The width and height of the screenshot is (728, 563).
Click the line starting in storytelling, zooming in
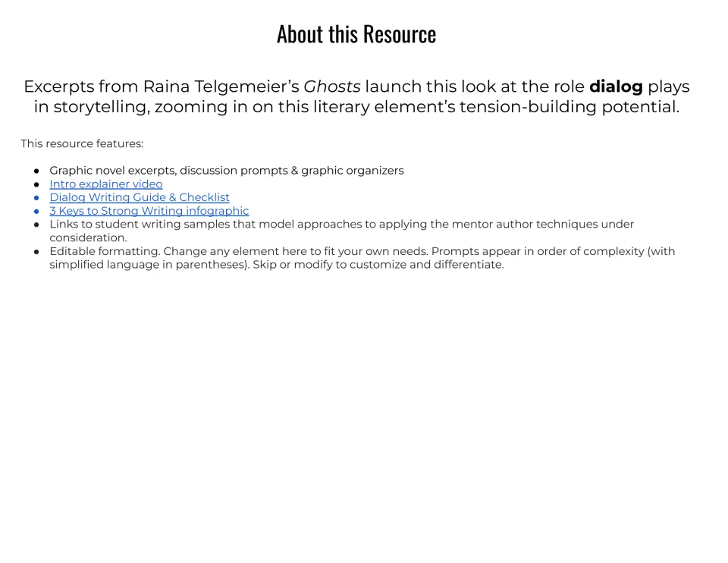pyautogui.click(x=356, y=107)
